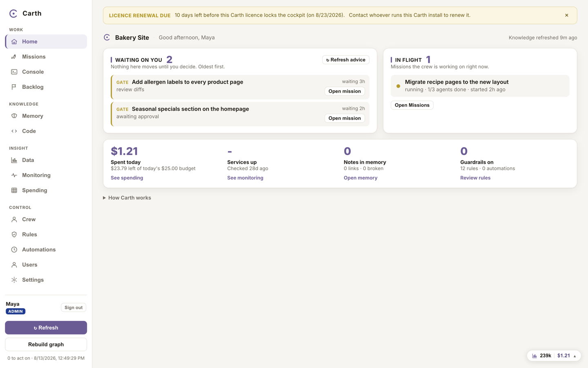Open the Missions page from sidebar
The height and width of the screenshot is (368, 588).
(x=46, y=57)
